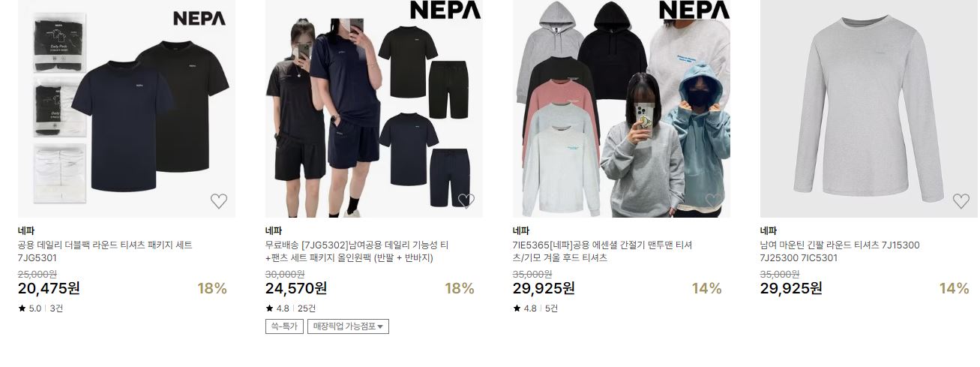This screenshot has width=980, height=367.
Task: Open 공용 데일리 더블팩 라운드 티셔츠 product title
Action: [x=106, y=251]
